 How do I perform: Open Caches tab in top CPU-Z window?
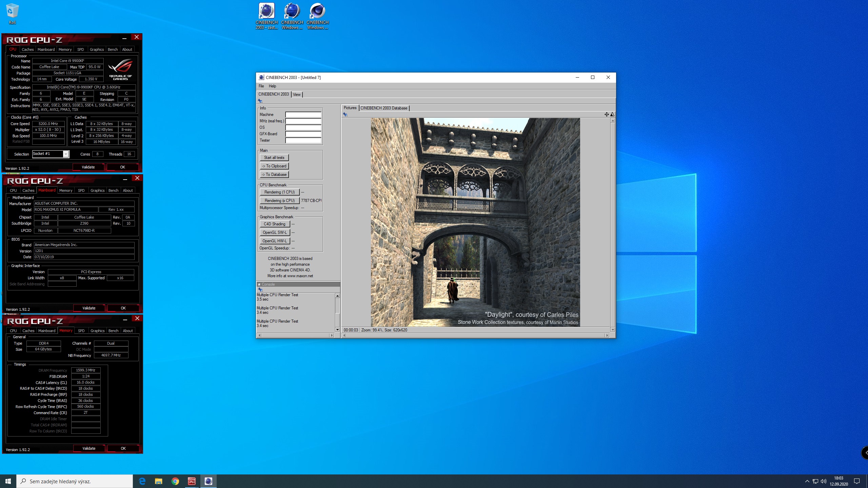click(x=28, y=49)
